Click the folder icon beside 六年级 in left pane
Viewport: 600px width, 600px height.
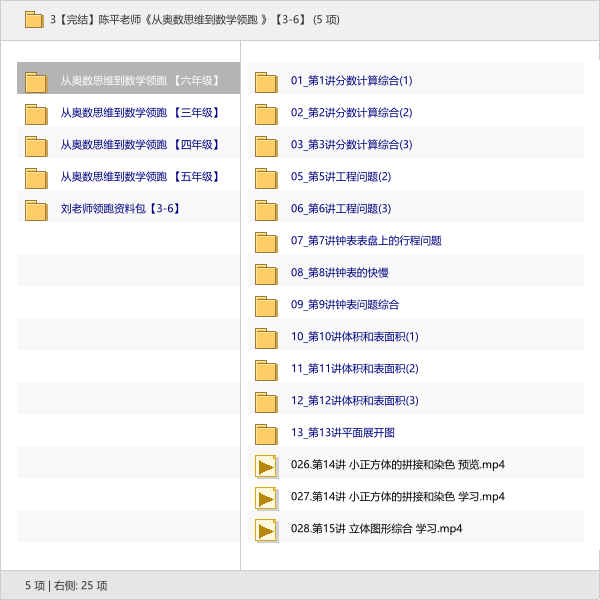[x=36, y=81]
